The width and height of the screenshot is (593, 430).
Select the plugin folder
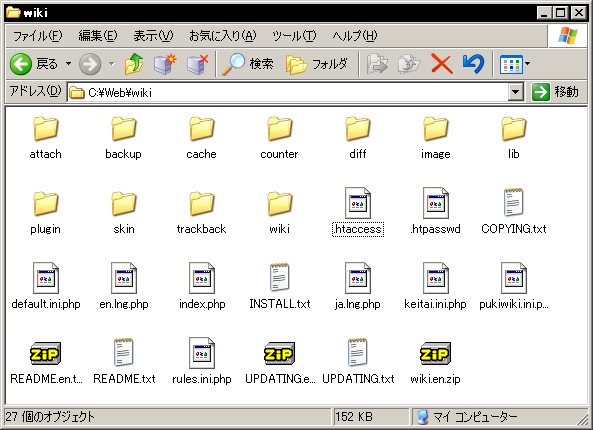tap(45, 213)
